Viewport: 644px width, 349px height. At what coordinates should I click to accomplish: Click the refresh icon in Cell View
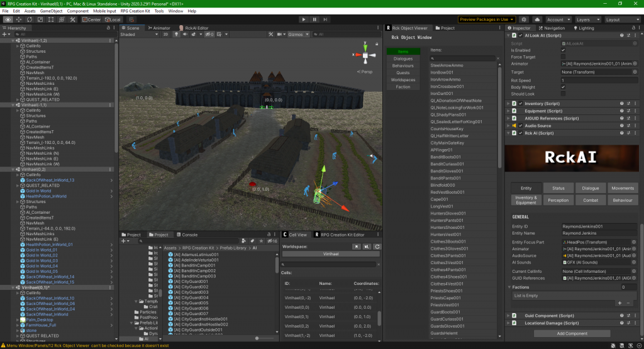coord(377,247)
